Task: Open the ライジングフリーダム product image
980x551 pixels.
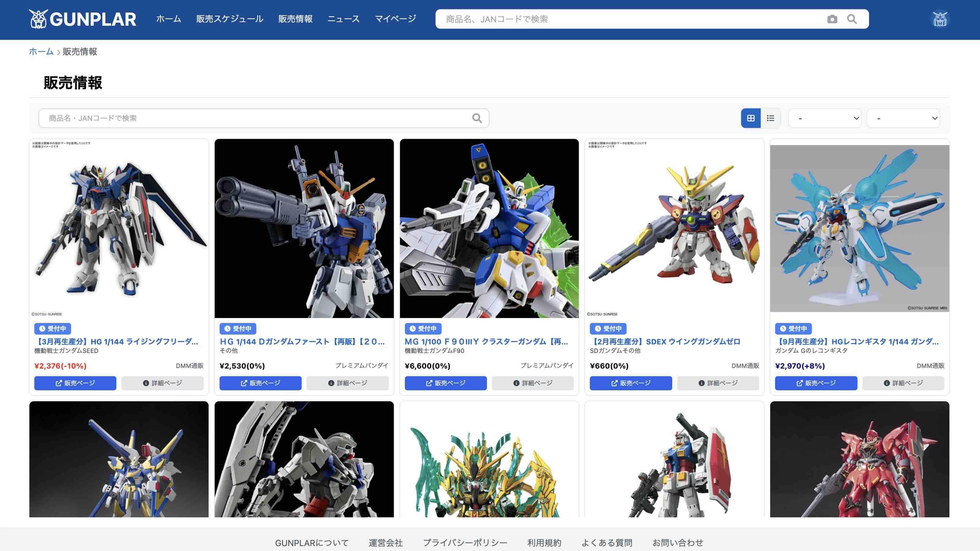Action: click(x=119, y=229)
